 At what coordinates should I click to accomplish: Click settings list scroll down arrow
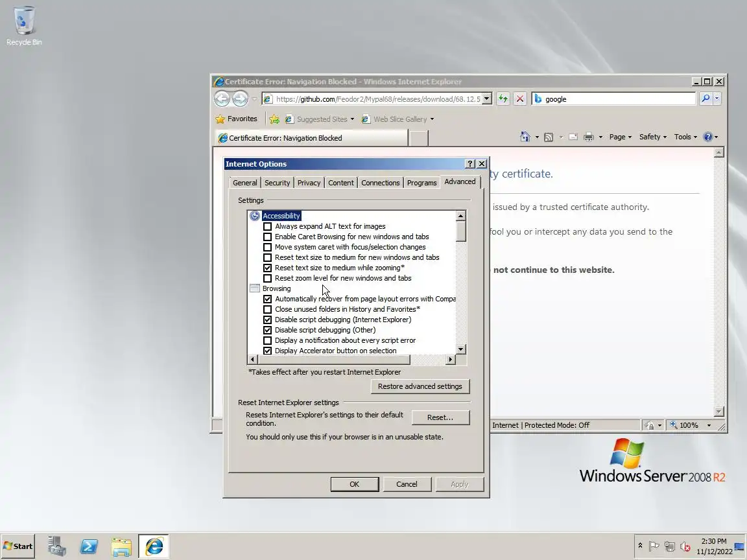(x=460, y=349)
